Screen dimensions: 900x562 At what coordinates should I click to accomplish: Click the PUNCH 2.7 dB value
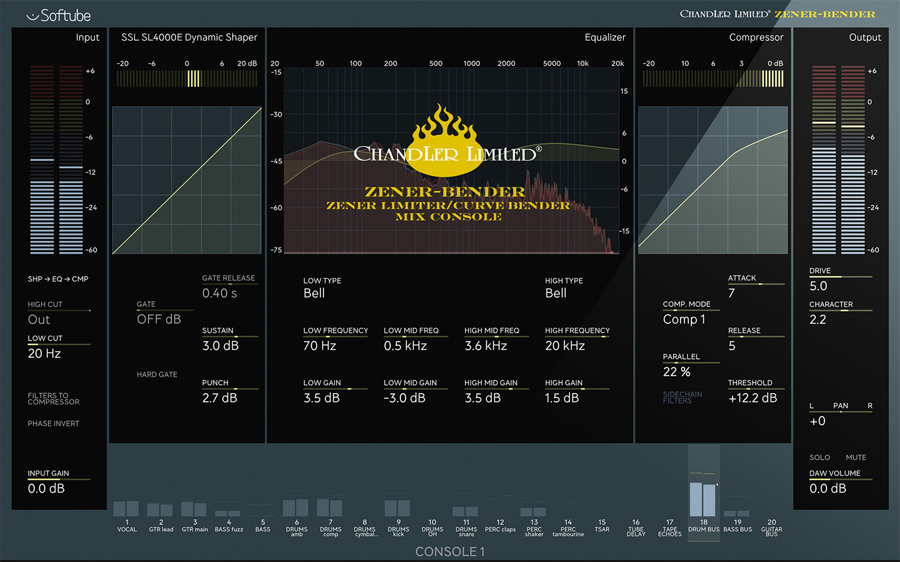[x=219, y=398]
